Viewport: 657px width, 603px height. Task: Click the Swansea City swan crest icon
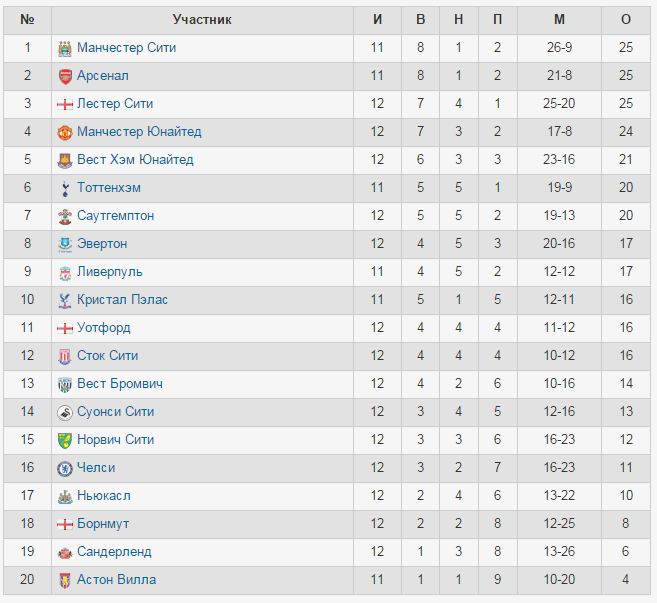pyautogui.click(x=65, y=412)
